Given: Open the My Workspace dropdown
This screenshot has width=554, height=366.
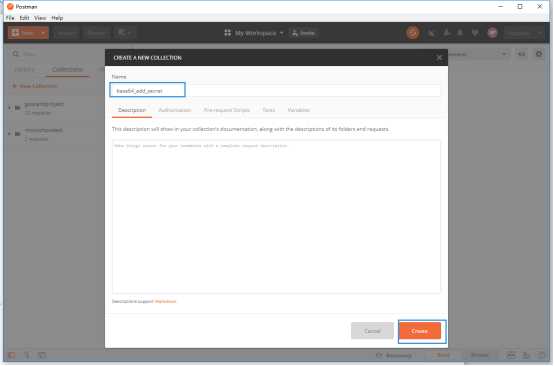Looking at the screenshot, I should tap(259, 33).
